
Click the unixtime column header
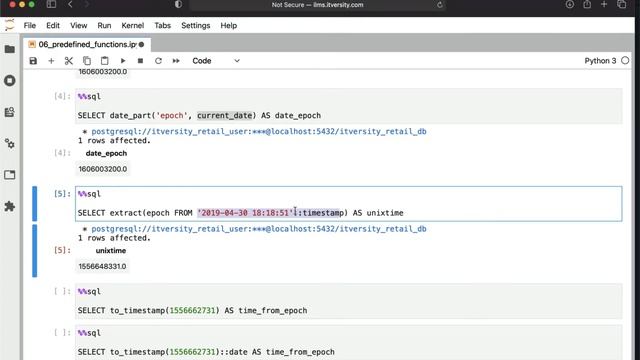pyautogui.click(x=111, y=251)
